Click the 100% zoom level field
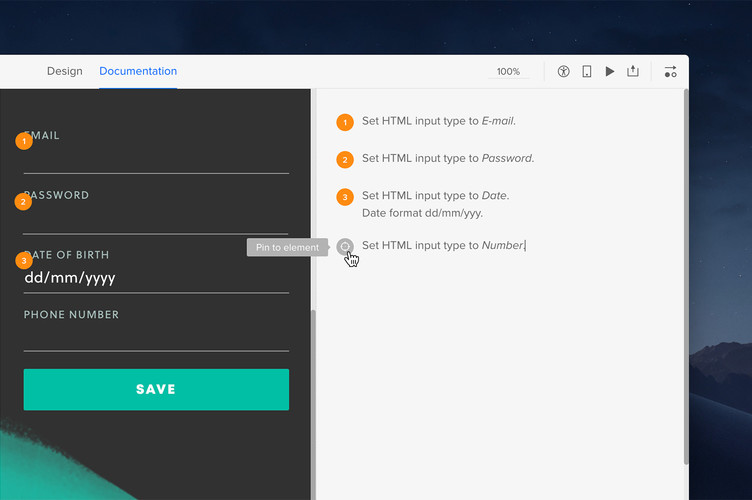The height and width of the screenshot is (500, 752). 508,71
